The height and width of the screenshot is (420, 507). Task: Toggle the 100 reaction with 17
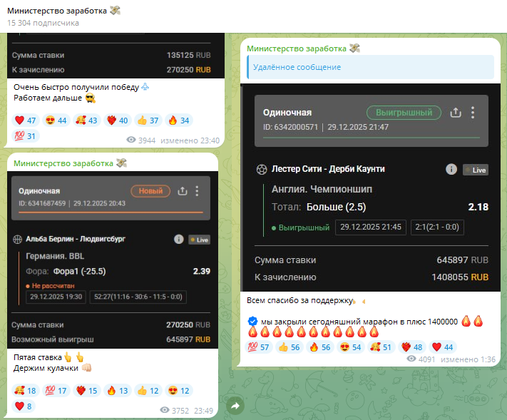pos(56,390)
